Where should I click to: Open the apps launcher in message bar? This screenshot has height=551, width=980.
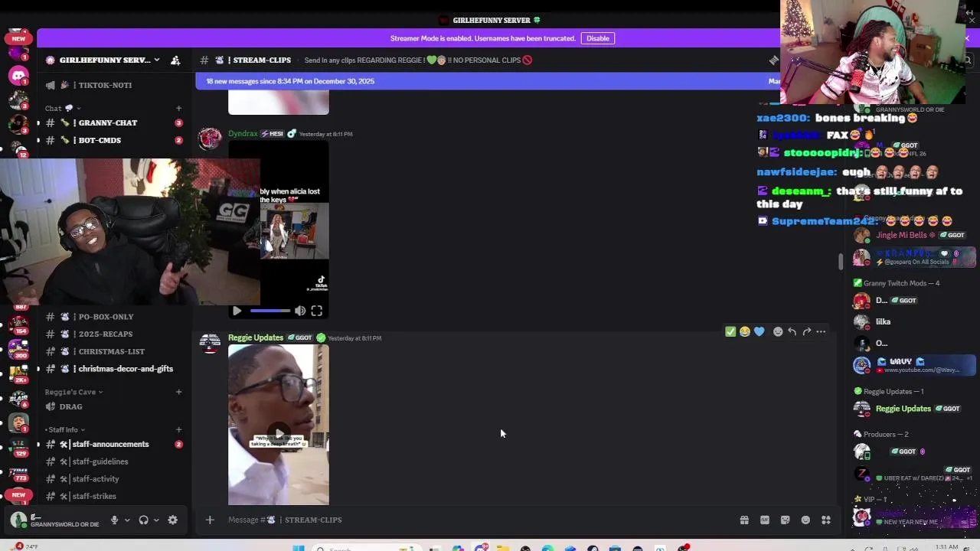click(826, 520)
